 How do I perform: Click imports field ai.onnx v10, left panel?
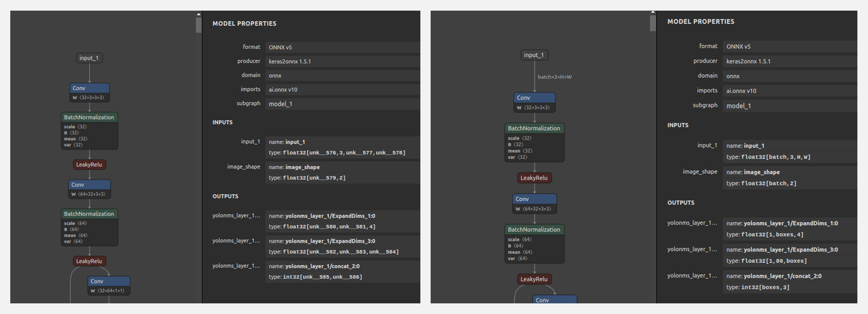pos(342,90)
